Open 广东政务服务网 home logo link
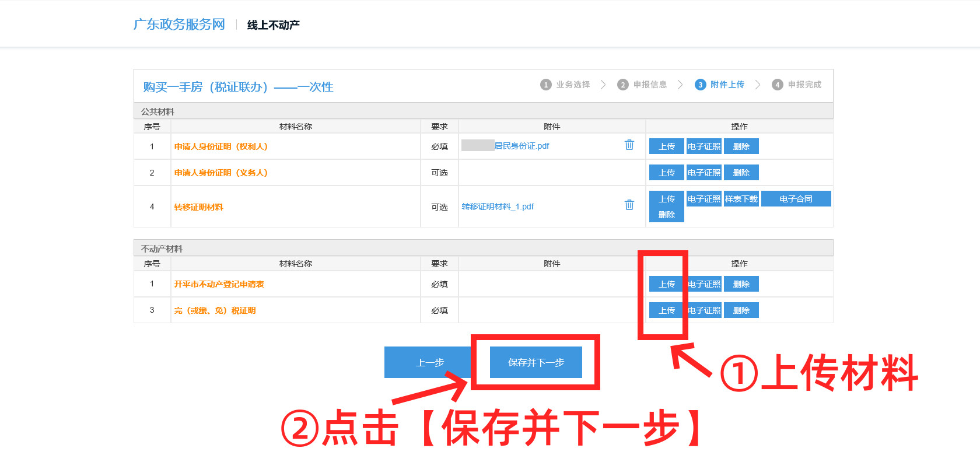Image resolution: width=980 pixels, height=455 pixels. pyautogui.click(x=179, y=24)
